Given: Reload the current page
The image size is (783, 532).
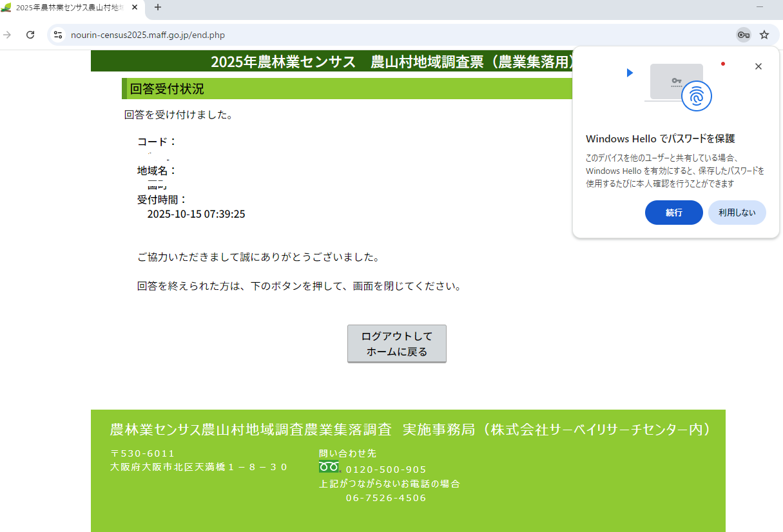Looking at the screenshot, I should tap(30, 35).
